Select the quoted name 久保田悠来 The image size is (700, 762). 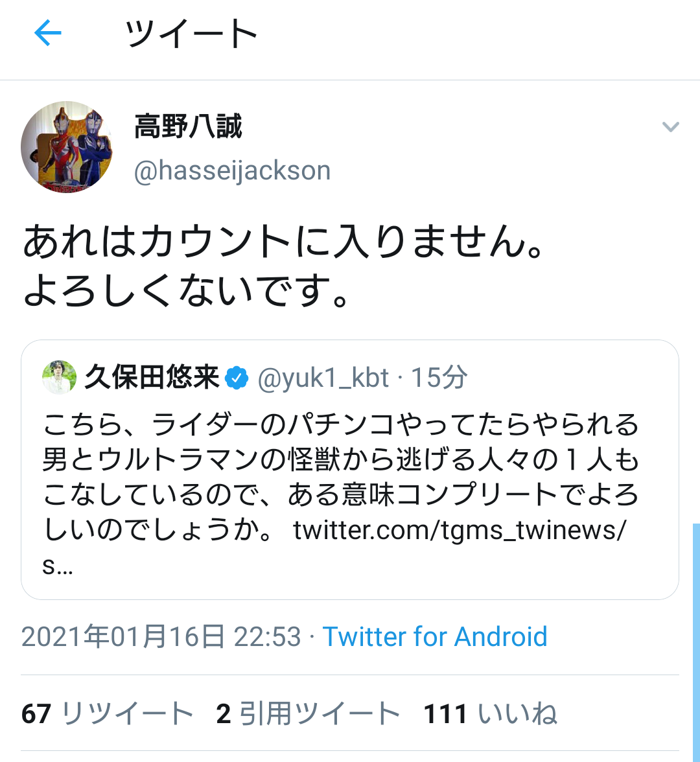click(x=152, y=378)
